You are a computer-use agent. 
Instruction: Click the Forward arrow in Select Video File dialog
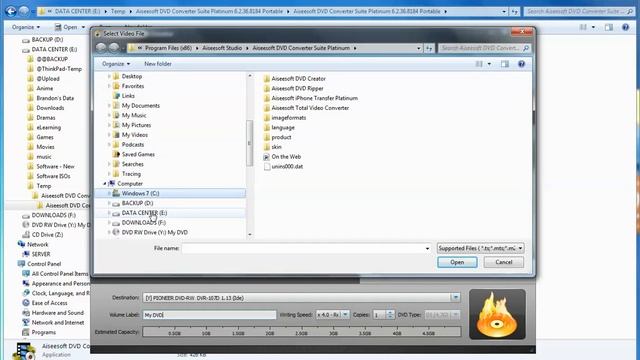tap(114, 48)
